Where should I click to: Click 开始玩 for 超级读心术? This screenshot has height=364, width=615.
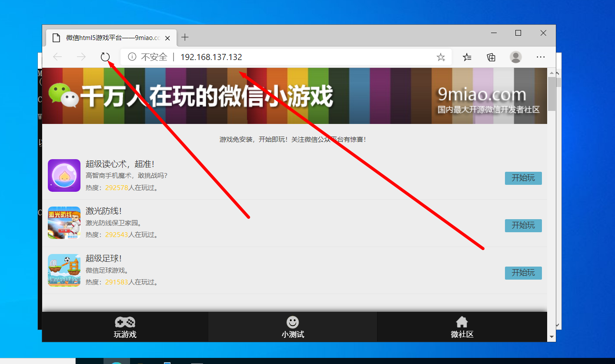(523, 178)
